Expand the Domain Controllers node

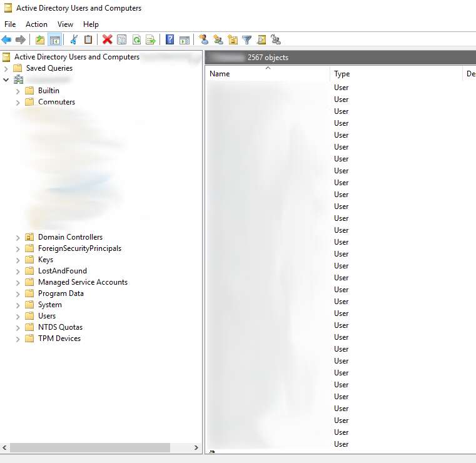(x=18, y=238)
